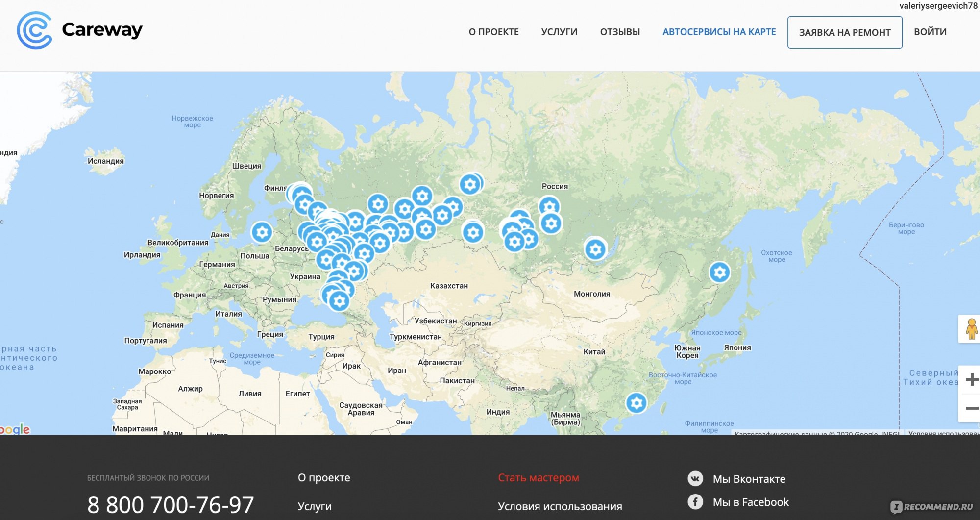
Task: Click the ЗАЯВКА НА РЕМОНТ button
Action: 845,32
